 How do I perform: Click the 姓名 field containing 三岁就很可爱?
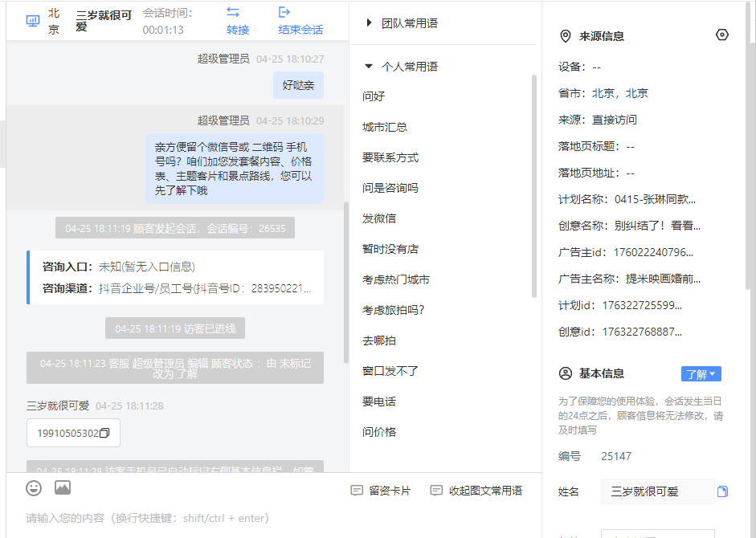(x=658, y=491)
